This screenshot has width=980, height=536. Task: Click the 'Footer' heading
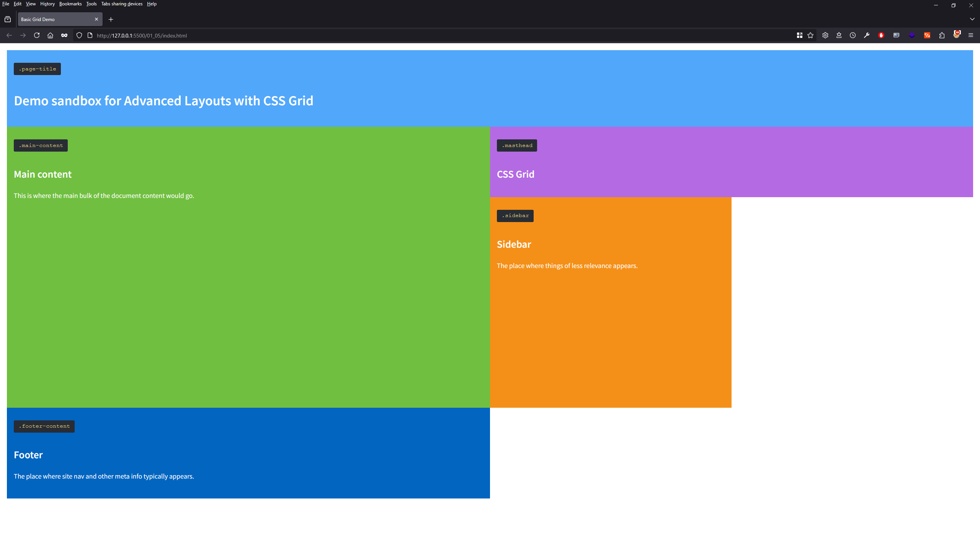(28, 455)
